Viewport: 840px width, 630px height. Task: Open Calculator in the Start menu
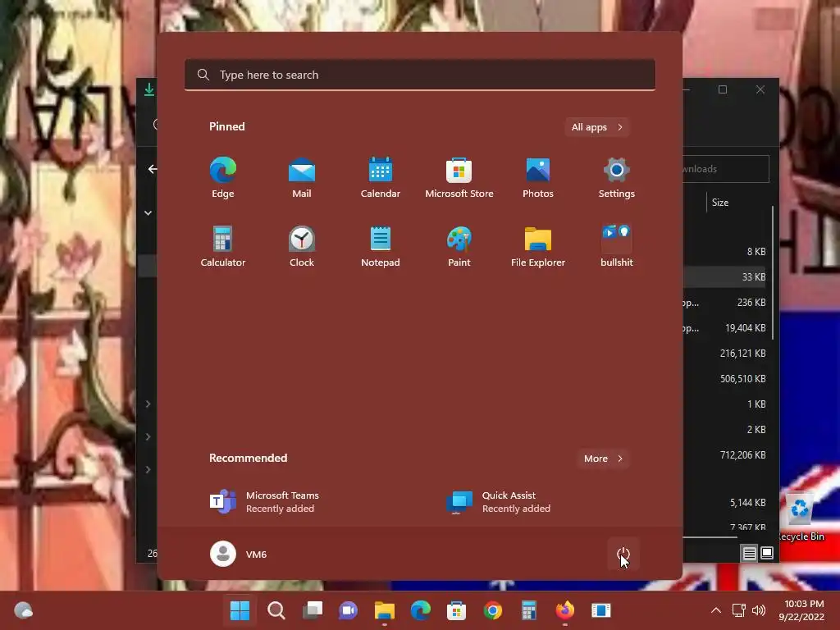(x=223, y=246)
